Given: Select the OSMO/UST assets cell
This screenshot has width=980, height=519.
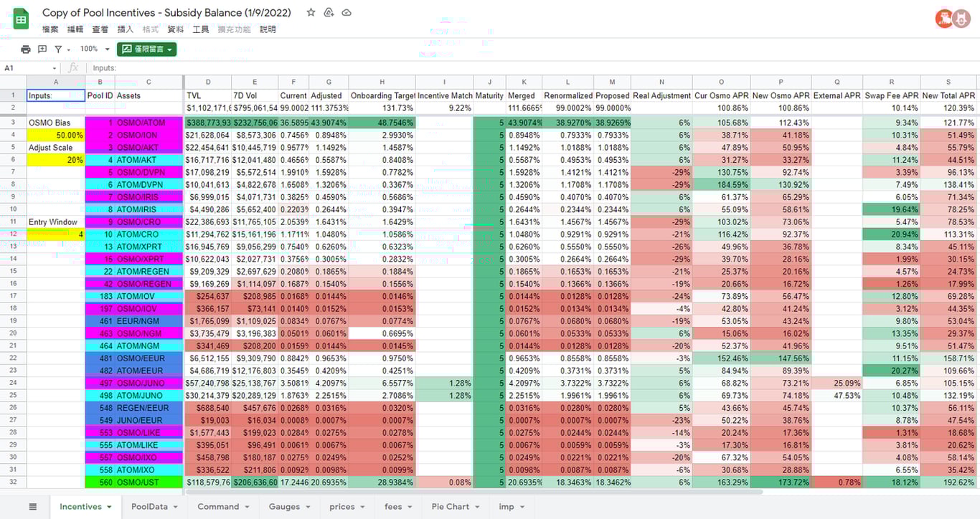Looking at the screenshot, I should coord(149,482).
